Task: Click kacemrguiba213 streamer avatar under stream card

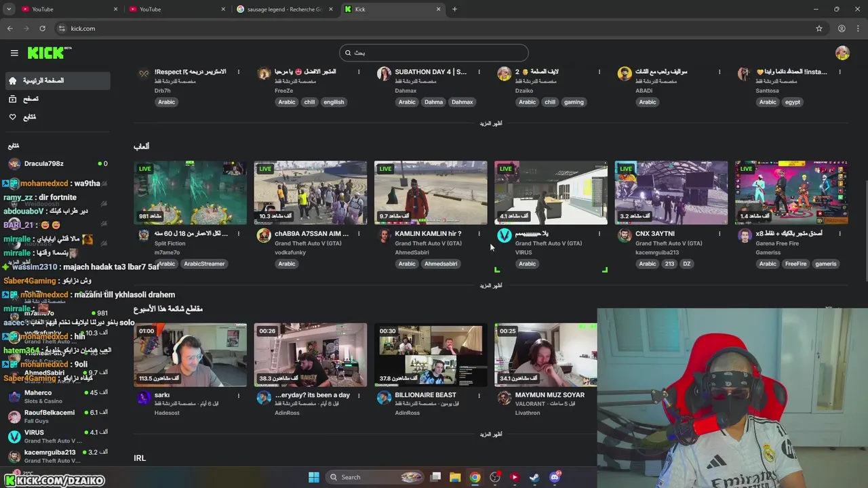Action: (x=625, y=235)
